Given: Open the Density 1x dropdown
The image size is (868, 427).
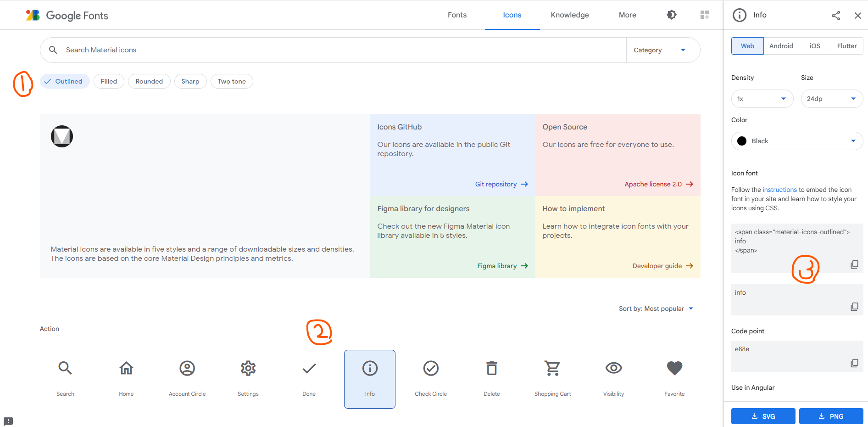Looking at the screenshot, I should coord(762,99).
